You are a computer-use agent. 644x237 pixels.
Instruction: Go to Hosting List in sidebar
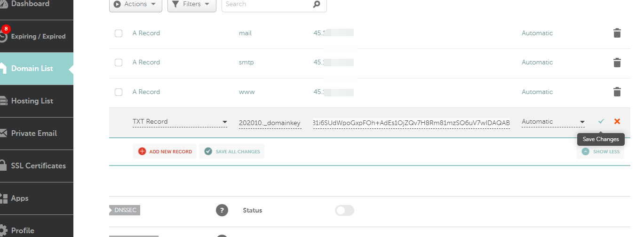(x=32, y=101)
